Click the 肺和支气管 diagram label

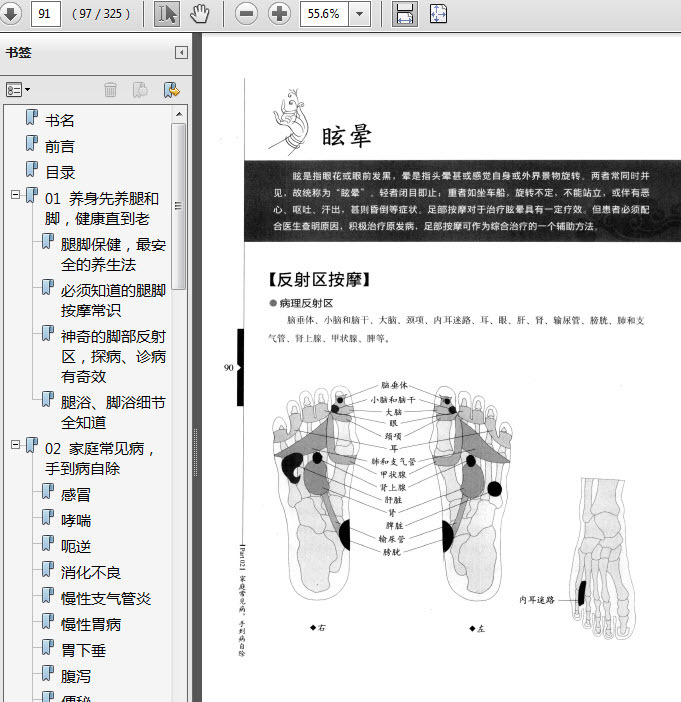tap(393, 462)
